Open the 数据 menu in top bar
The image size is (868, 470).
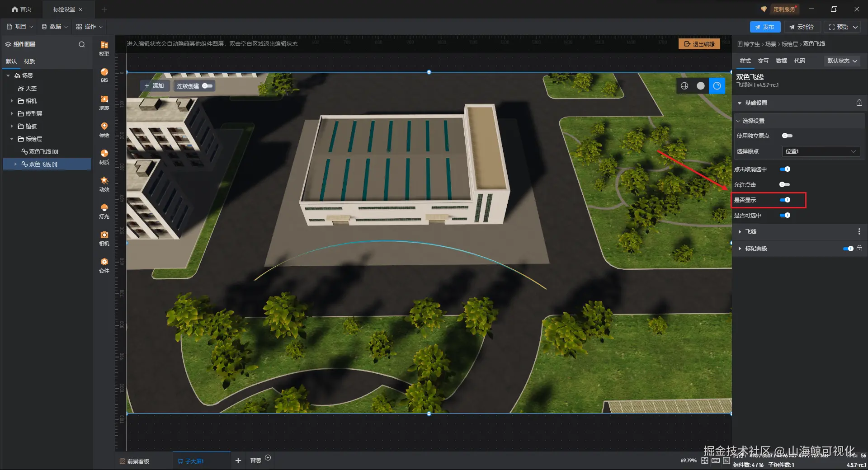click(55, 27)
